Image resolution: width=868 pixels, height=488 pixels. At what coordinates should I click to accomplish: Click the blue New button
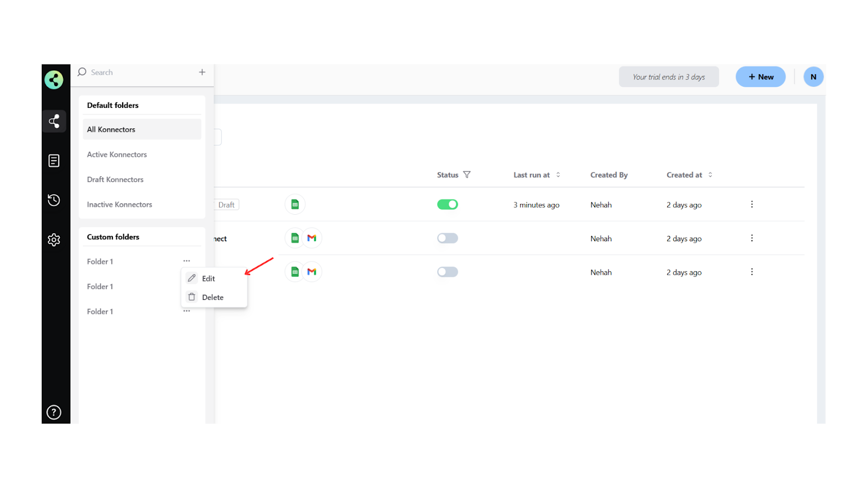coord(761,77)
